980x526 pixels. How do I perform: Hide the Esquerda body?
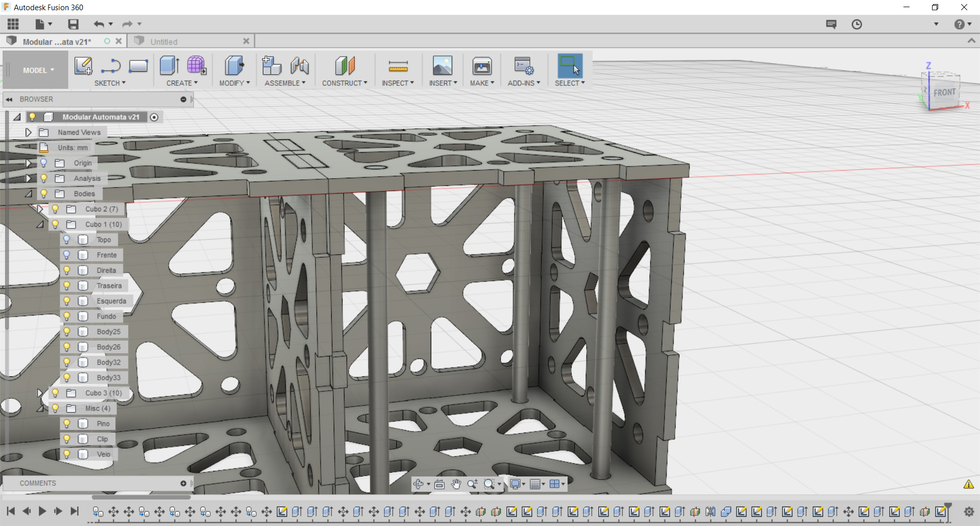(67, 301)
